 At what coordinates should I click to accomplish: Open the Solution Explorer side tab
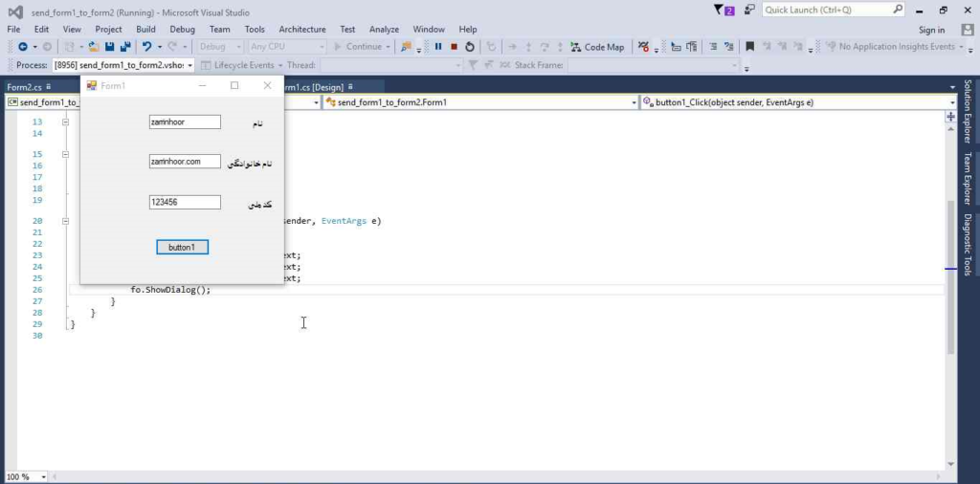(x=968, y=112)
